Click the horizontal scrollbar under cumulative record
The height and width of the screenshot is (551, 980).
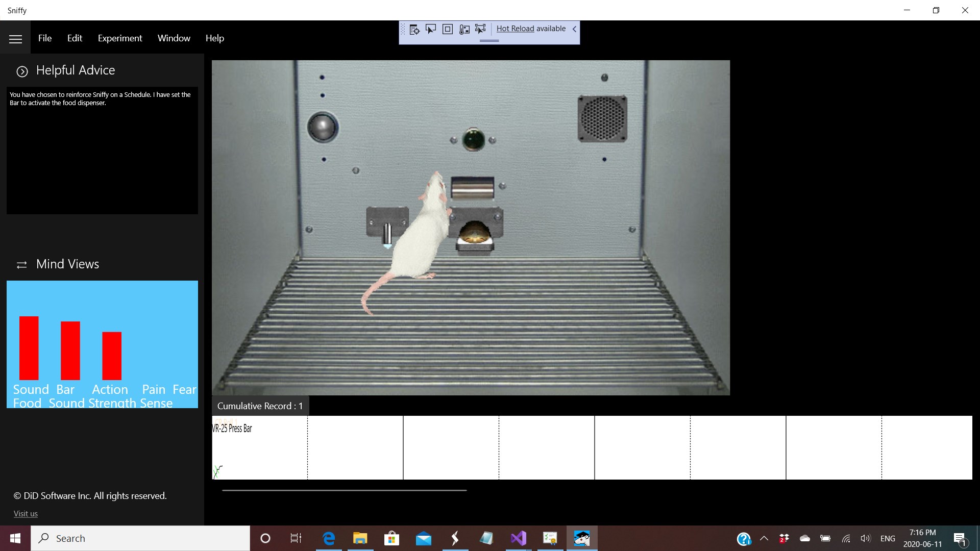344,490
